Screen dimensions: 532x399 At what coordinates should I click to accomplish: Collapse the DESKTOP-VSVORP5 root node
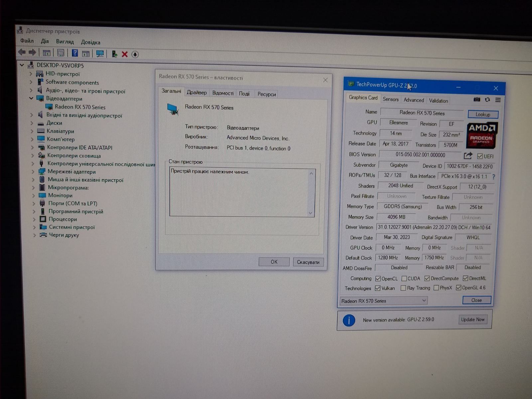[x=22, y=65]
